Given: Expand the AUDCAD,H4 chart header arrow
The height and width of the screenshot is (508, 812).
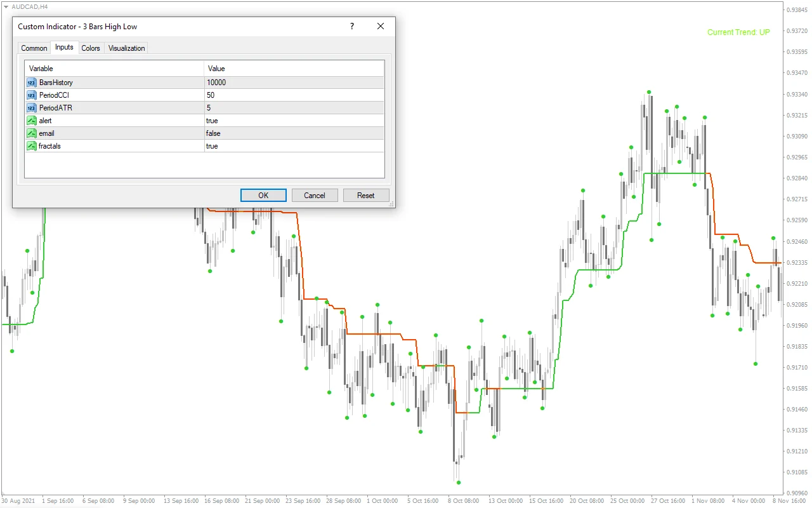Looking at the screenshot, I should tap(5, 6).
